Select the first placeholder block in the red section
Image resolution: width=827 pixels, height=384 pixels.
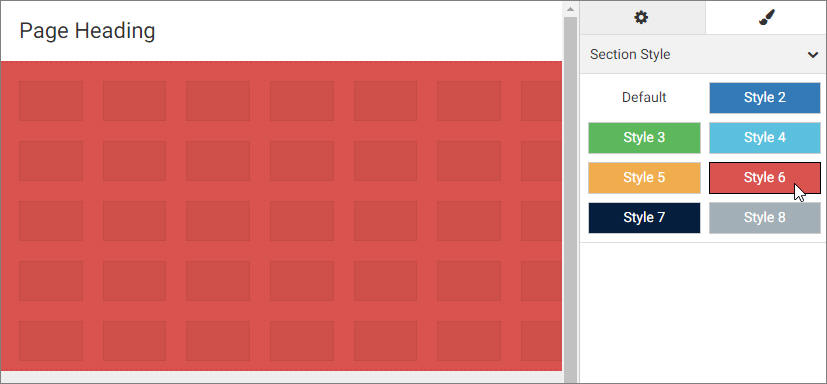point(51,101)
